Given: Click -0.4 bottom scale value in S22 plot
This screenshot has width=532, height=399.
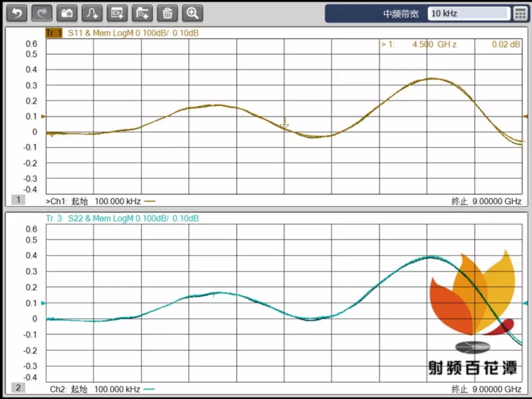Looking at the screenshot, I should 30,377.
